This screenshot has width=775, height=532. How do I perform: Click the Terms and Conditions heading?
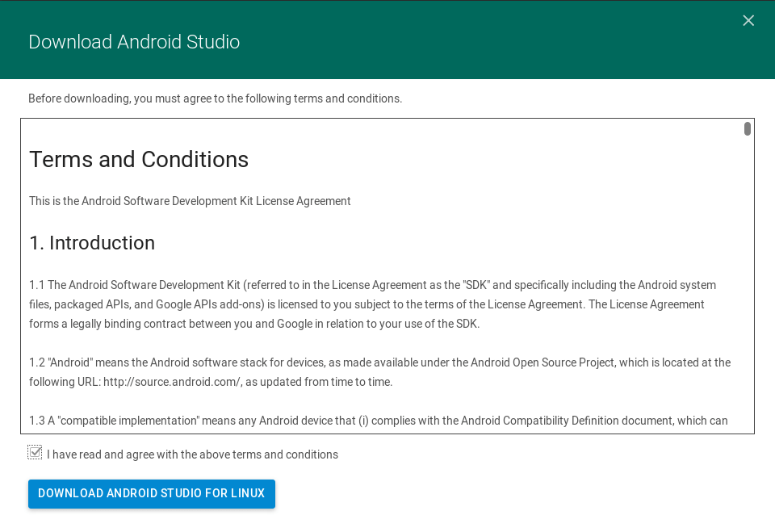[x=139, y=160]
